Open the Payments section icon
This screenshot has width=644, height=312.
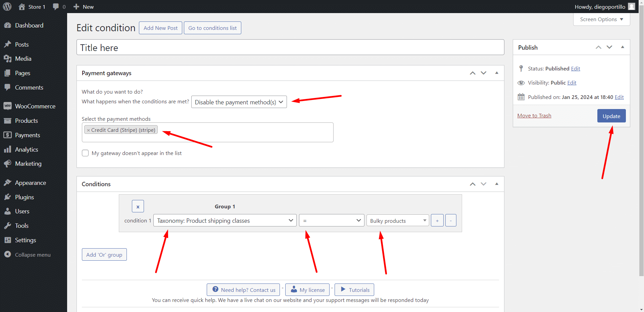(x=8, y=135)
